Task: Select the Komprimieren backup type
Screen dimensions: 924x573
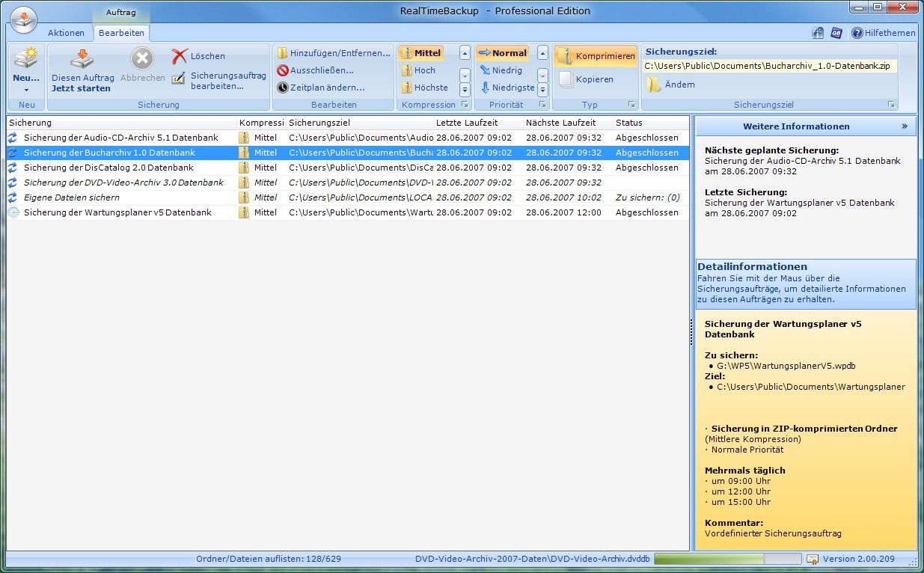Action: [596, 56]
